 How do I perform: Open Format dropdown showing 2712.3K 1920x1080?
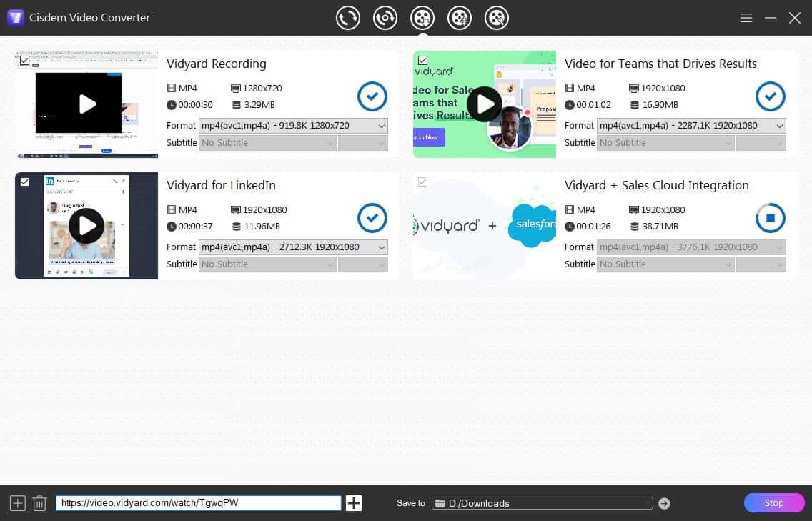click(293, 247)
